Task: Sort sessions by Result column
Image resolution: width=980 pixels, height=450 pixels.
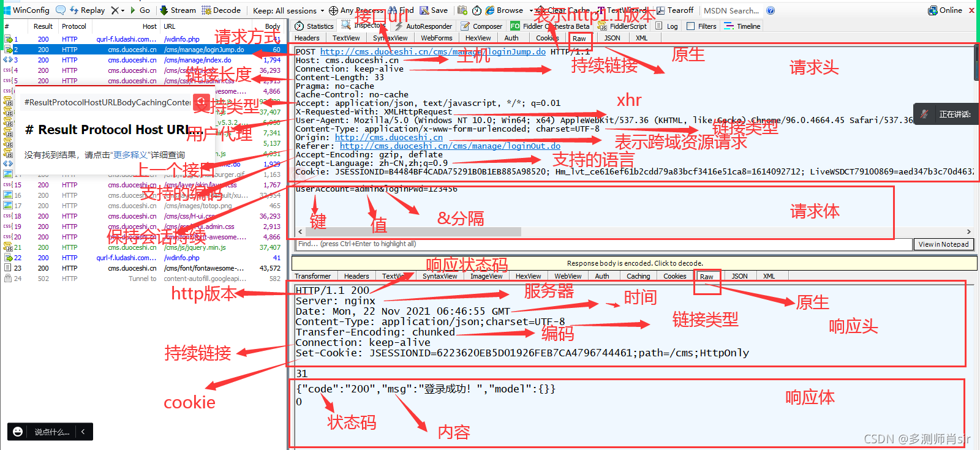Action: tap(43, 26)
